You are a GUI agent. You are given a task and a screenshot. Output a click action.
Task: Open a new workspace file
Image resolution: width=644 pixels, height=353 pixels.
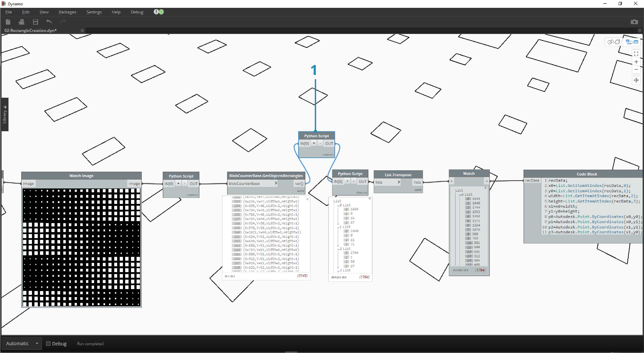(8, 22)
